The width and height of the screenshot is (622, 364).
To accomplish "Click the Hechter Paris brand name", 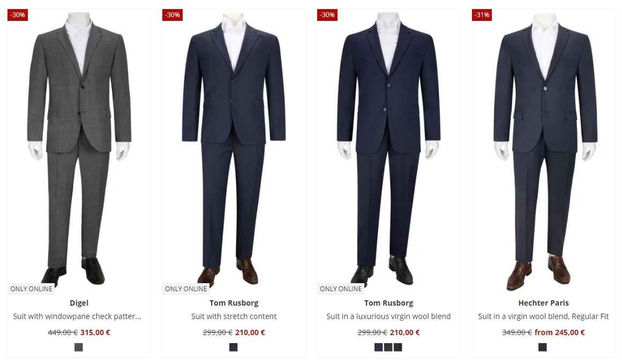I will [543, 303].
